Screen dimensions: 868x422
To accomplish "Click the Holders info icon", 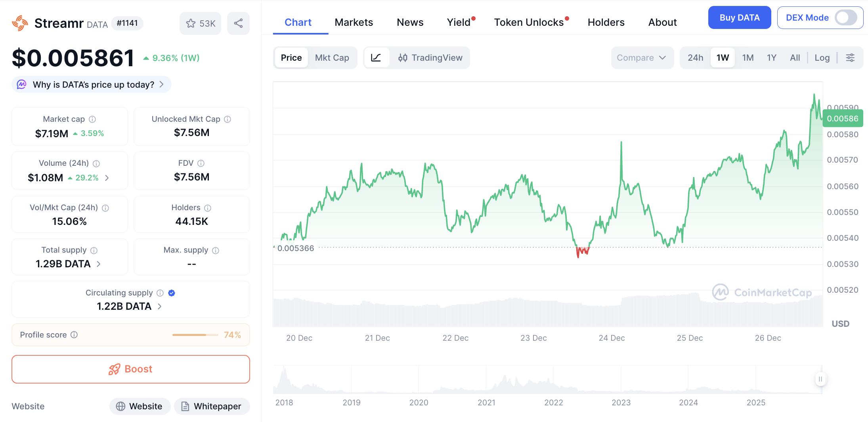I will [x=208, y=208].
